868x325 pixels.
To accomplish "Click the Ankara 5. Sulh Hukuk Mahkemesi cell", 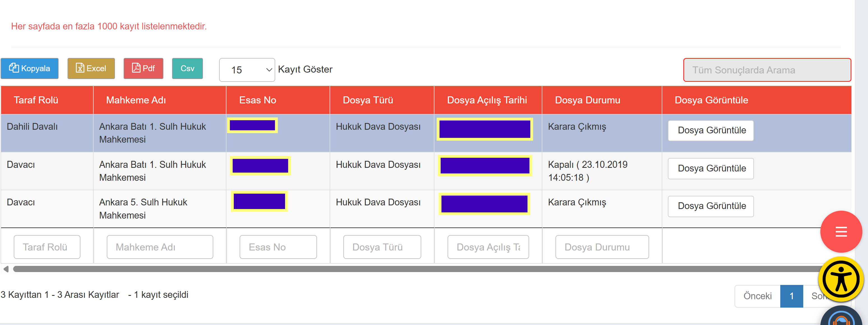I will point(160,209).
